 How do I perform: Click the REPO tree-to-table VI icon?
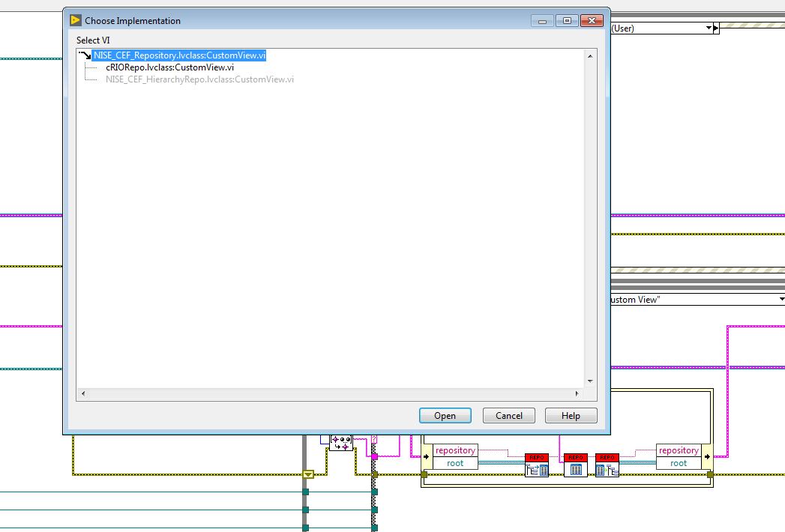click(x=537, y=465)
